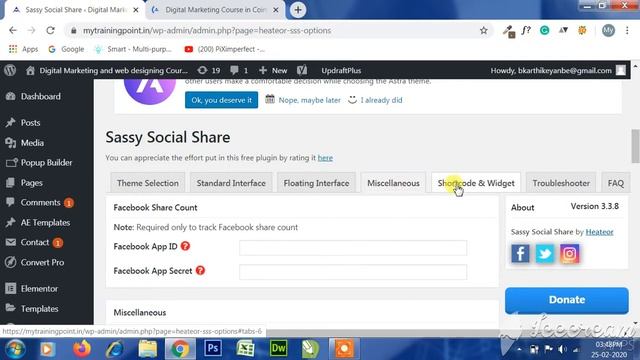Viewport: 640px width, 360px height.
Task: Open the FAQ tab
Action: click(x=616, y=183)
